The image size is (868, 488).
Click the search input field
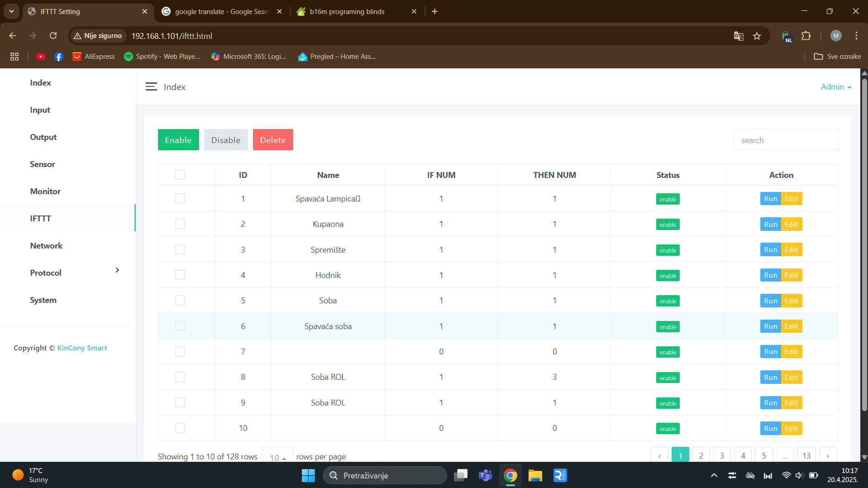pyautogui.click(x=786, y=140)
